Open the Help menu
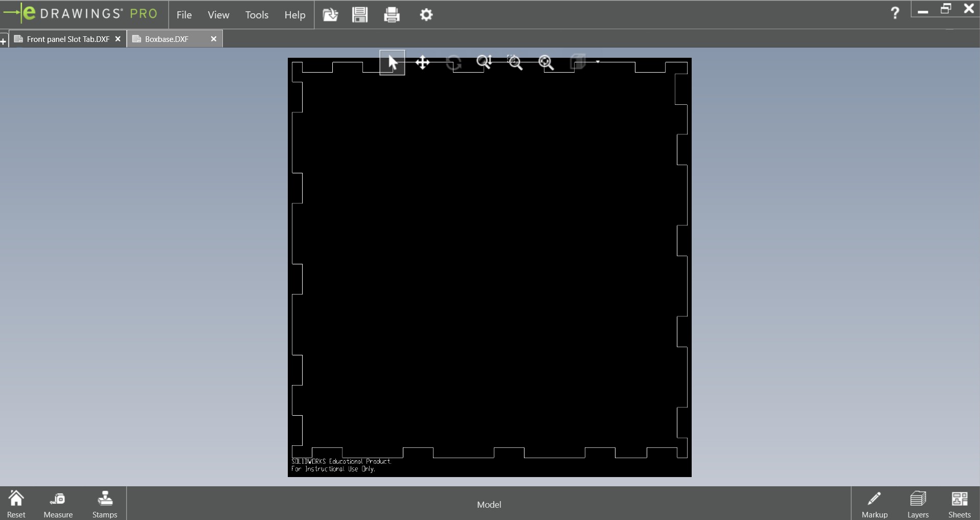Image resolution: width=980 pixels, height=520 pixels. click(x=295, y=15)
